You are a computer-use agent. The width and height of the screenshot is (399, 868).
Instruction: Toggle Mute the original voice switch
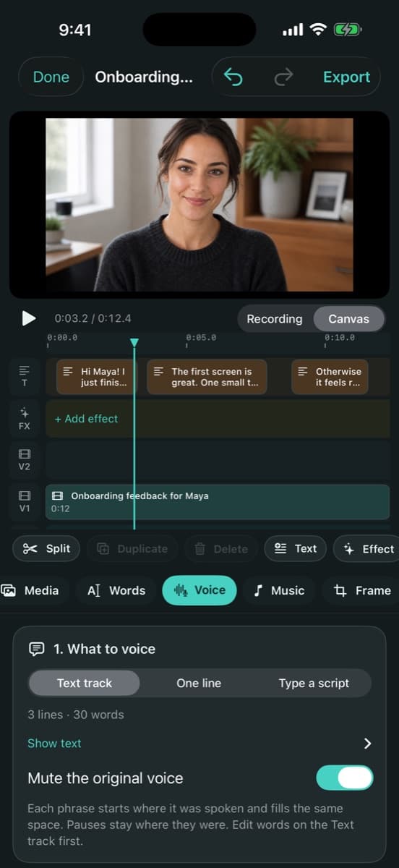point(345,778)
